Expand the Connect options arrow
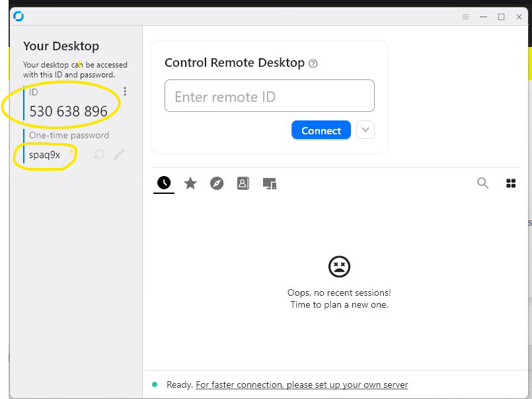Viewport: 532px width, 399px height. 365,130
